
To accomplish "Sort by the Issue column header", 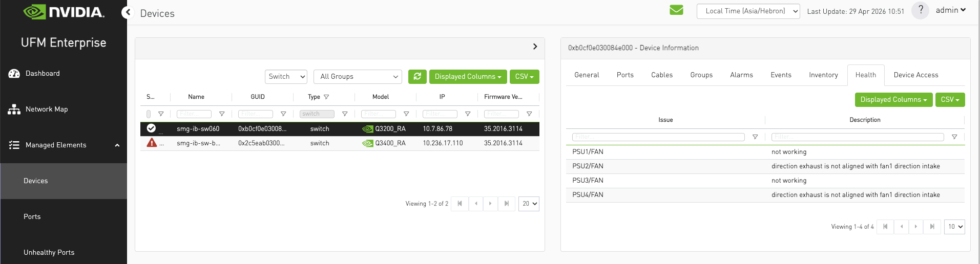I will point(665,120).
